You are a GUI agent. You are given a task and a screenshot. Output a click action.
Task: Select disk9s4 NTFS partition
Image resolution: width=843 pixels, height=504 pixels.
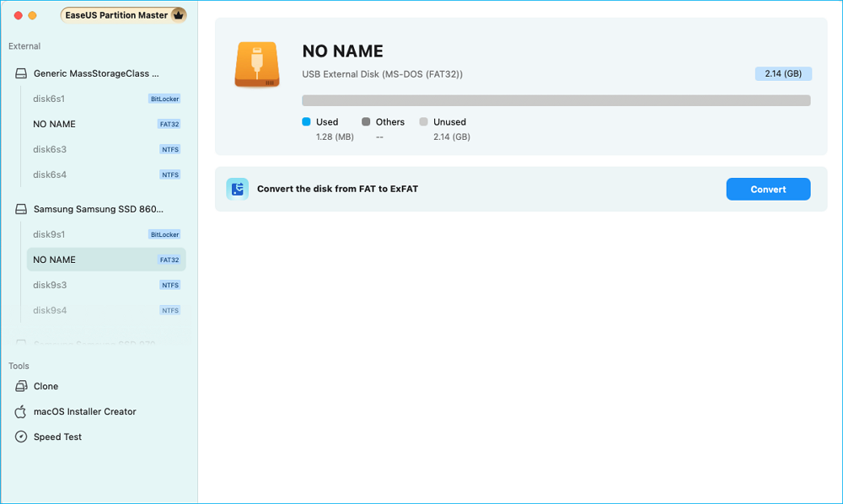(106, 310)
